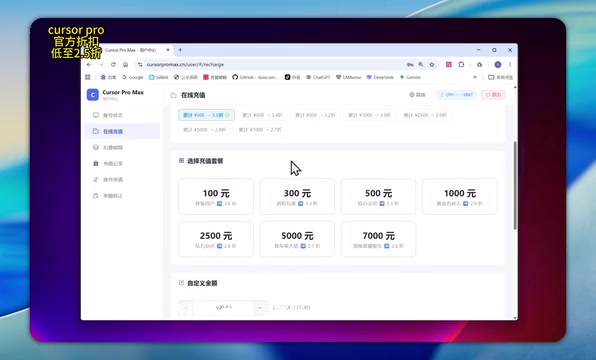Open the all bookmarks folder
This screenshot has width=596, height=360.
coord(501,77)
